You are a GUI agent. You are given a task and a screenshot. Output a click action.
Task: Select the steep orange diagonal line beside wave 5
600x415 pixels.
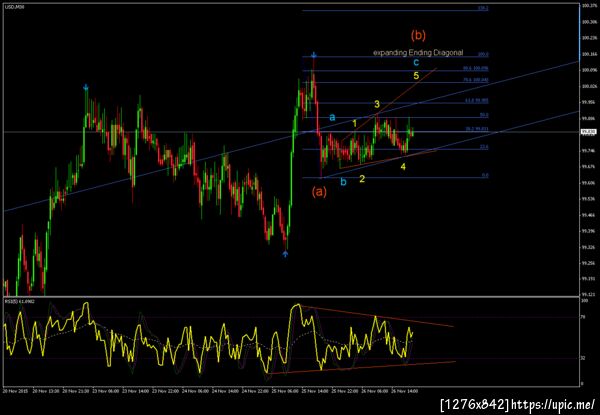pos(388,104)
